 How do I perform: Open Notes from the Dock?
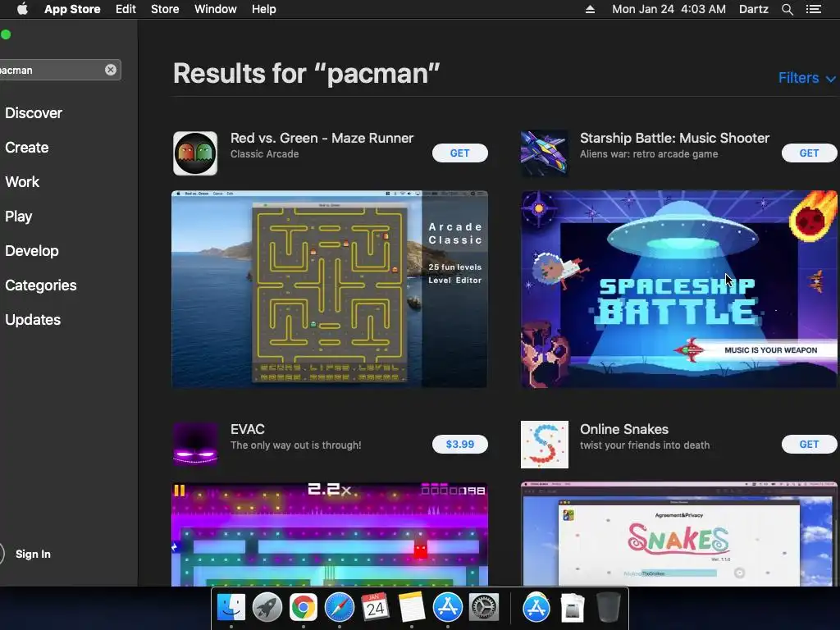412,608
